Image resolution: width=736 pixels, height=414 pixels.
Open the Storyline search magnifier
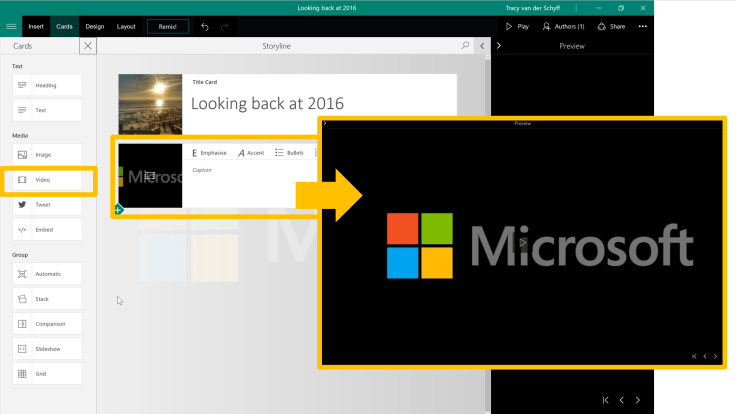tap(465, 46)
